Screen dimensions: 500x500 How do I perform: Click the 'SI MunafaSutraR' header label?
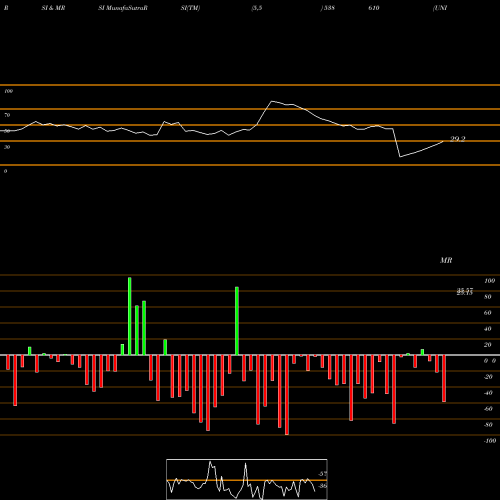pos(123,8)
